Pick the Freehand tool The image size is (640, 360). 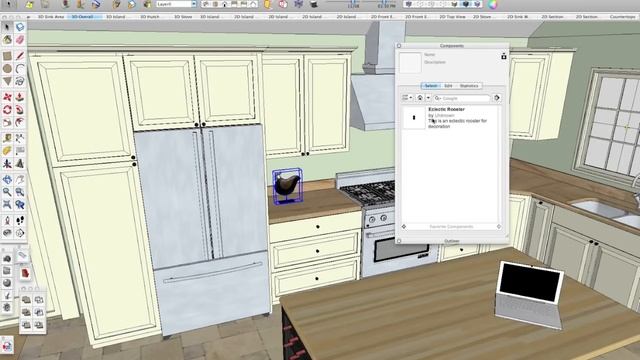point(20,81)
